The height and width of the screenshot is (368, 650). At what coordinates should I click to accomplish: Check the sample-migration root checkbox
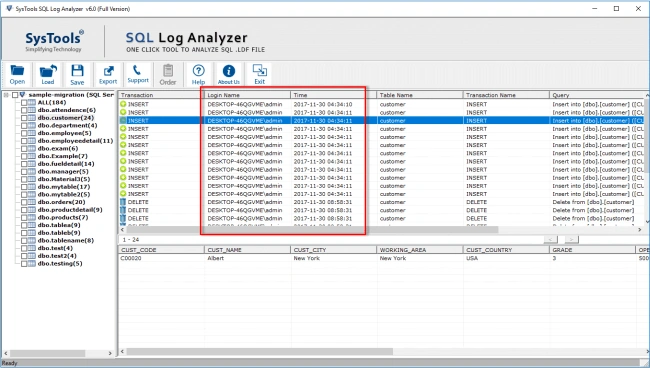tap(15, 95)
